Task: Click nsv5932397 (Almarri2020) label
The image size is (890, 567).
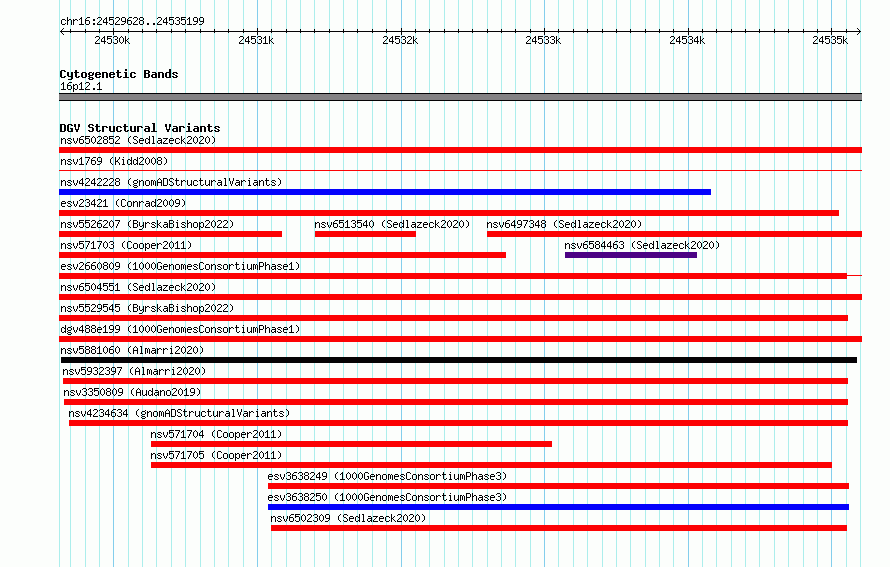Action: [134, 371]
